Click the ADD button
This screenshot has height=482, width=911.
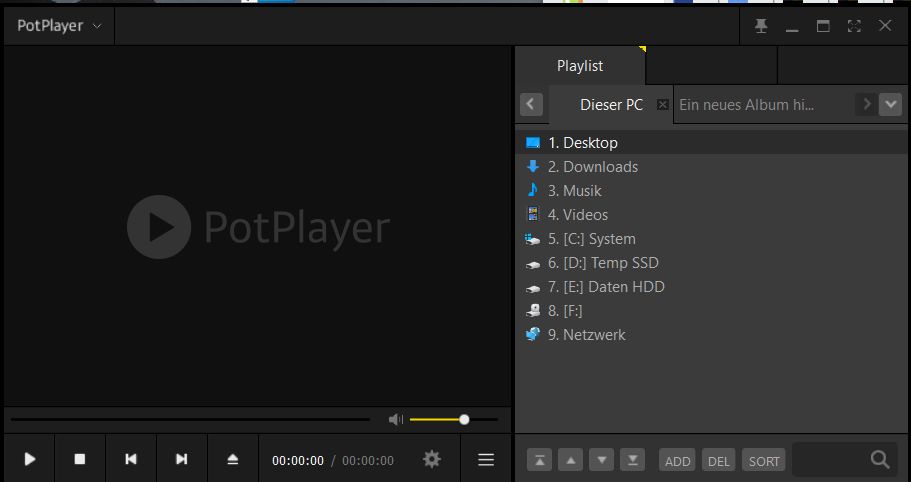point(677,461)
